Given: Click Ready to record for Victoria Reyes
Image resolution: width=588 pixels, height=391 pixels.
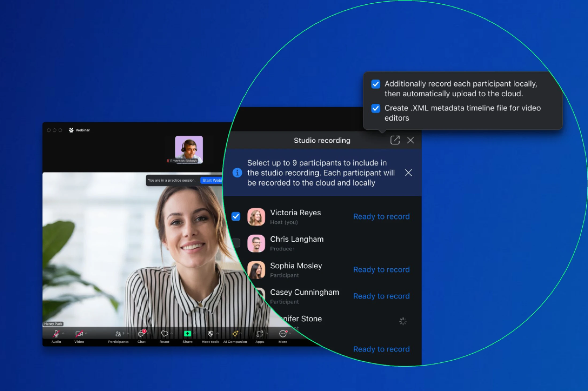Looking at the screenshot, I should 381,216.
